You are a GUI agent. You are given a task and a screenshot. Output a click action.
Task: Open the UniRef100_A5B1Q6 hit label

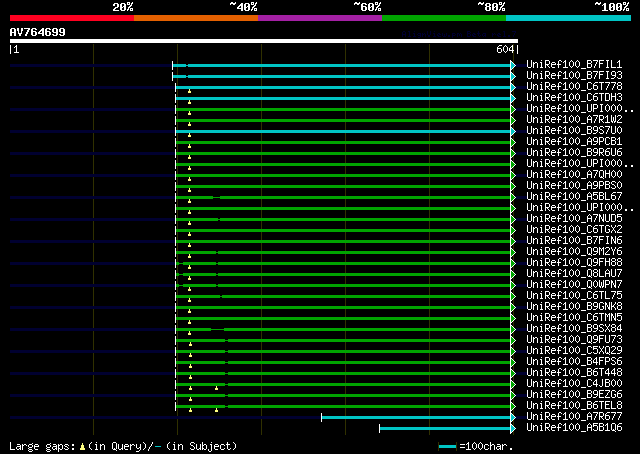point(574,428)
